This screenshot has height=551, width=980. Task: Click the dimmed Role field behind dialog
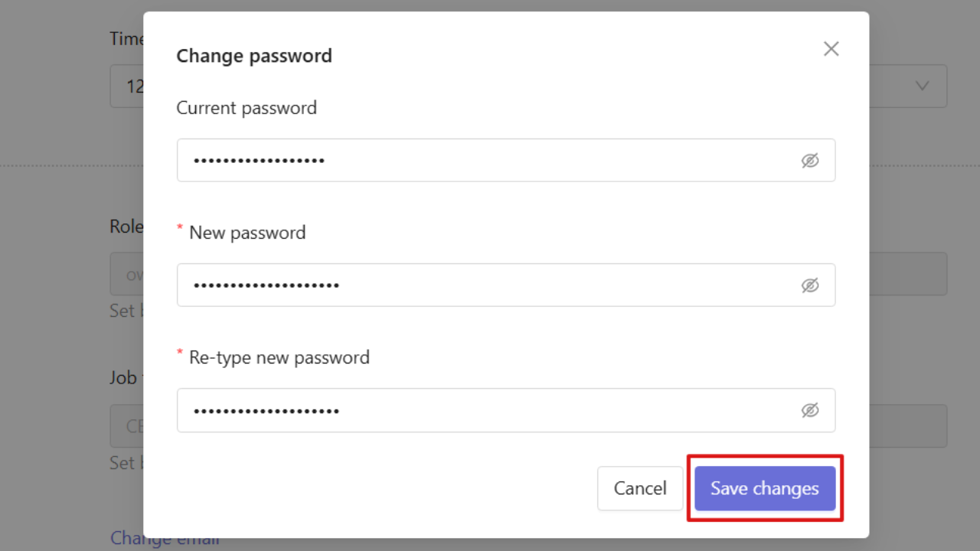(x=126, y=274)
